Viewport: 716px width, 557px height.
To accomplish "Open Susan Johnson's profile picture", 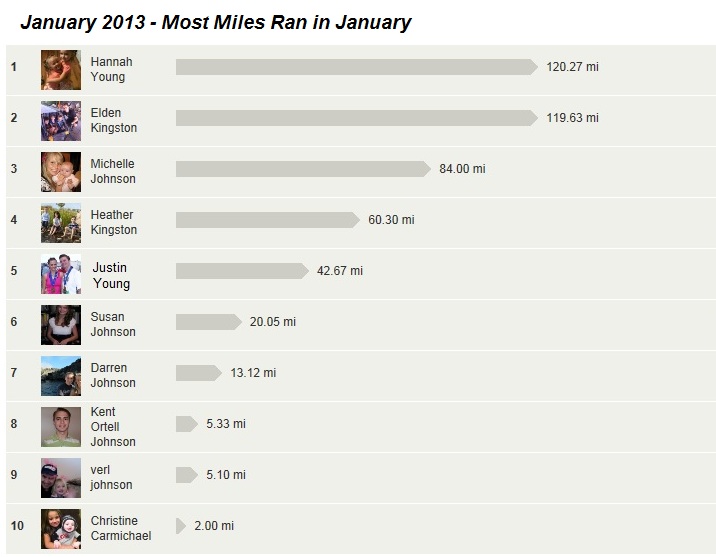I will tap(61, 325).
